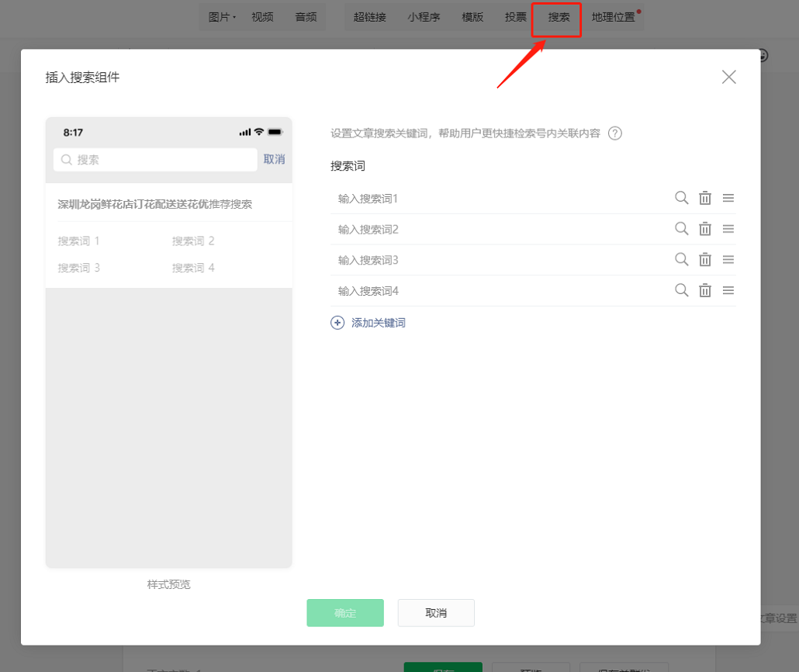Delete the 输入搜索词3 keyword row
Image resolution: width=799 pixels, height=672 pixels.
point(704,259)
